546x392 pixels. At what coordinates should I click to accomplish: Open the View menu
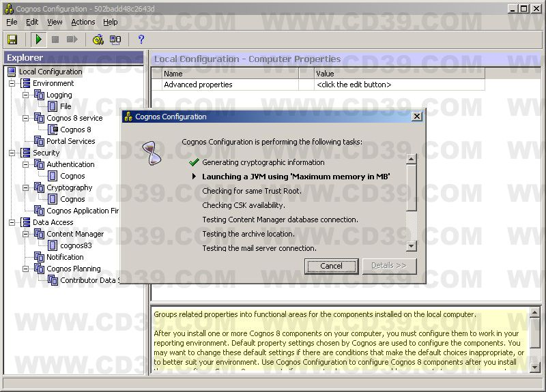[x=55, y=22]
